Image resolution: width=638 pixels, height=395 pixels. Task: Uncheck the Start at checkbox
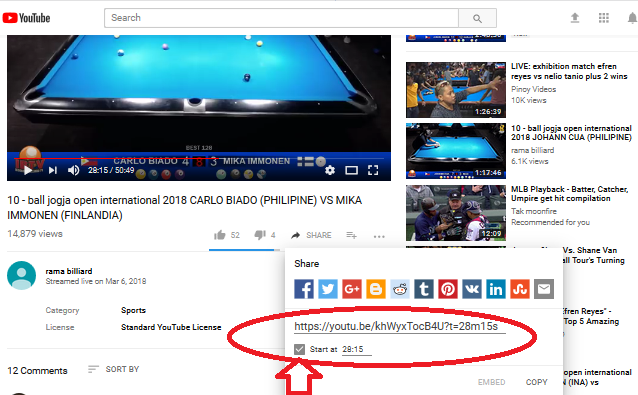point(299,349)
